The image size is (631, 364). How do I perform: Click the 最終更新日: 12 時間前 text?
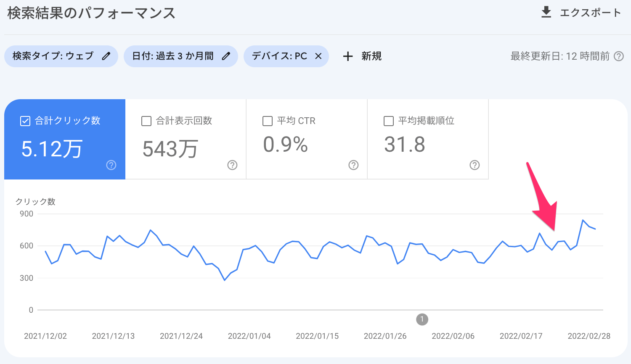tap(560, 56)
